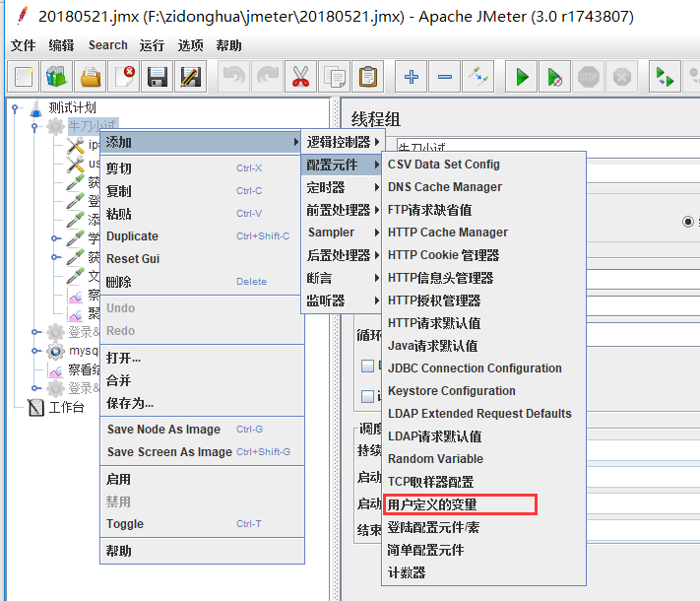Click 复制 in context menu

coord(201,191)
